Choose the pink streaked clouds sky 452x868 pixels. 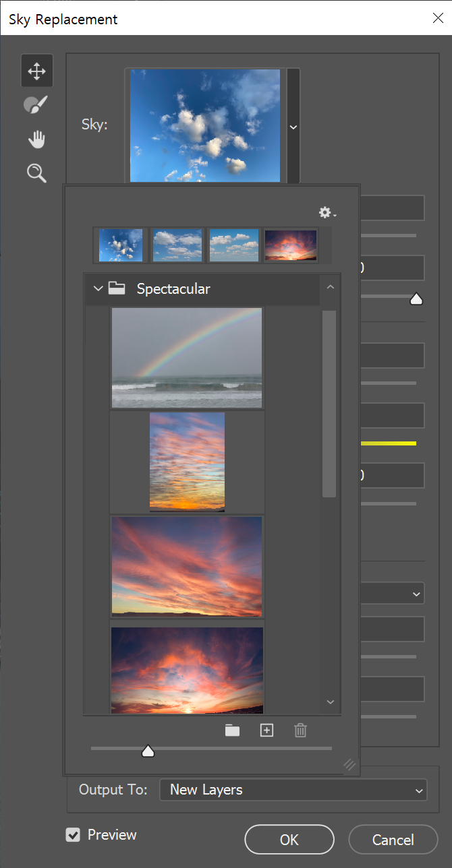click(187, 567)
